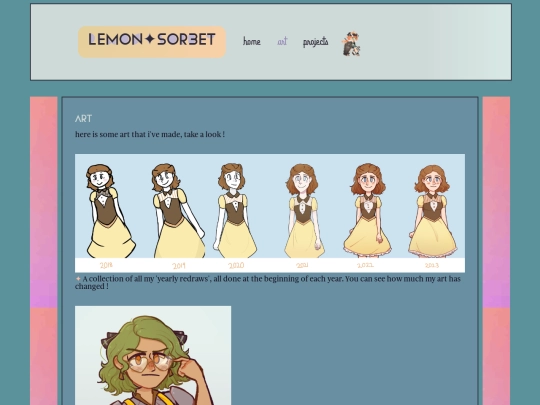Go to the art page link
Viewport: 540px width, 405px height.
point(282,42)
